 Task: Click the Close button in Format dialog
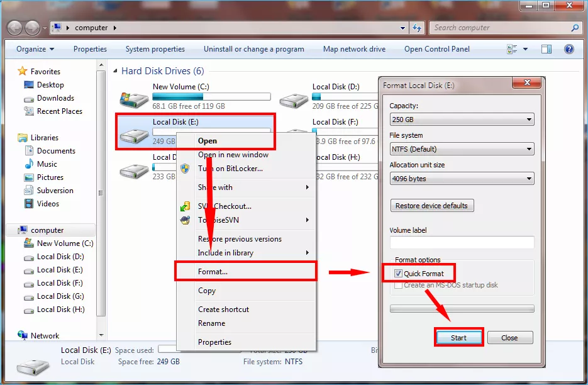coord(509,338)
